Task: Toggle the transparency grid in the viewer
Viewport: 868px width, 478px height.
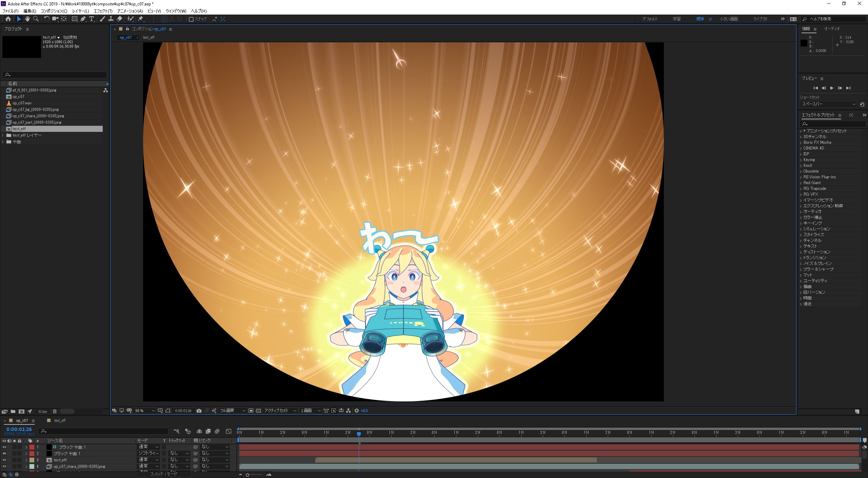Action: [x=258, y=411]
